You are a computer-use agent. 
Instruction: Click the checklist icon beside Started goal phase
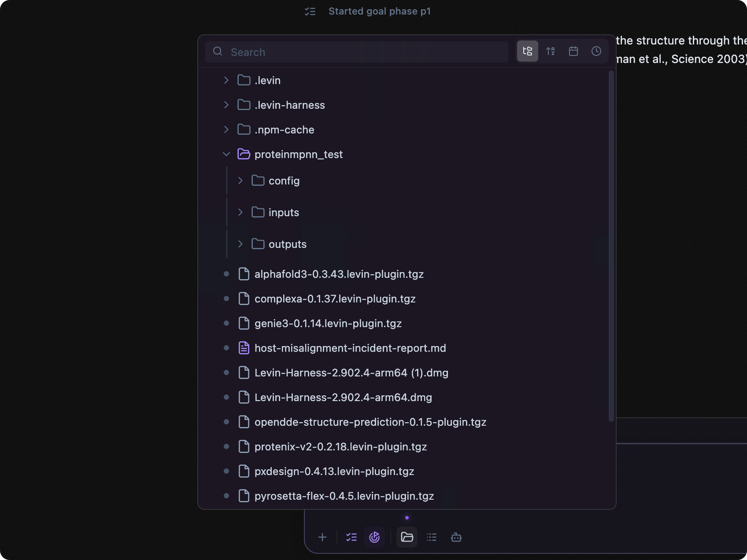(310, 11)
